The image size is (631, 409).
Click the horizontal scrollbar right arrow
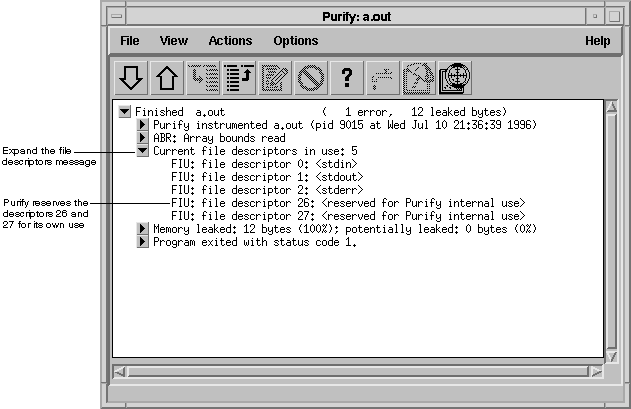click(596, 372)
